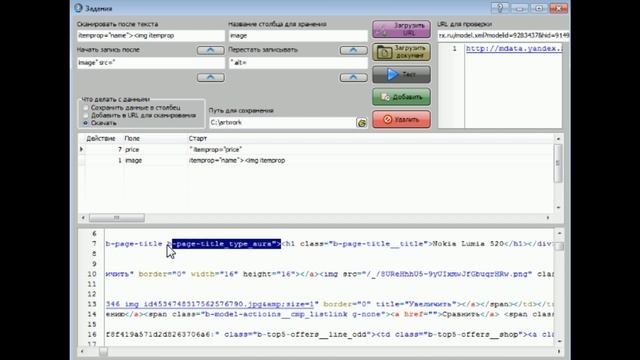
Task: Click the table's scroll-left arrow
Action: (83, 218)
